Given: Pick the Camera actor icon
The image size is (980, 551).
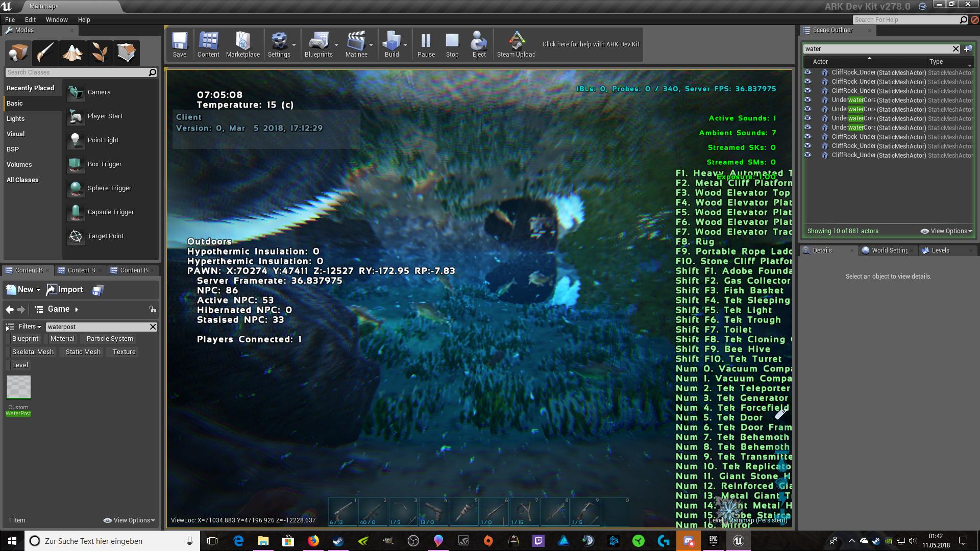Looking at the screenshot, I should point(76,92).
